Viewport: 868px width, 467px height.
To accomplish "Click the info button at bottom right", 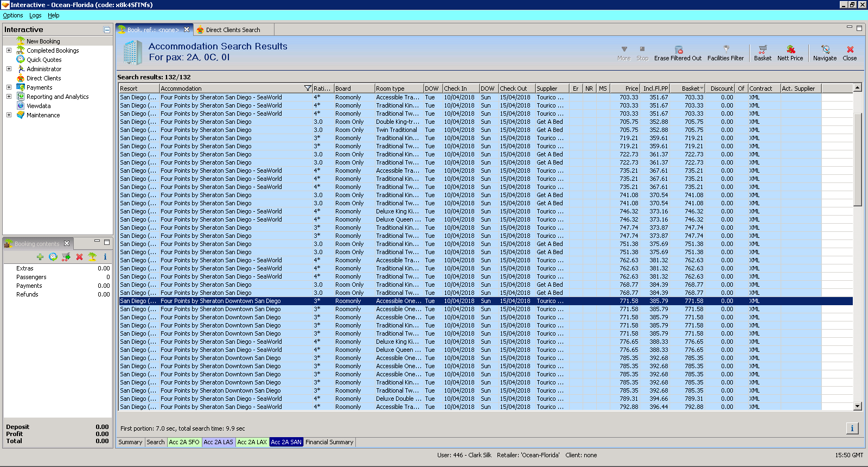I will (852, 428).
